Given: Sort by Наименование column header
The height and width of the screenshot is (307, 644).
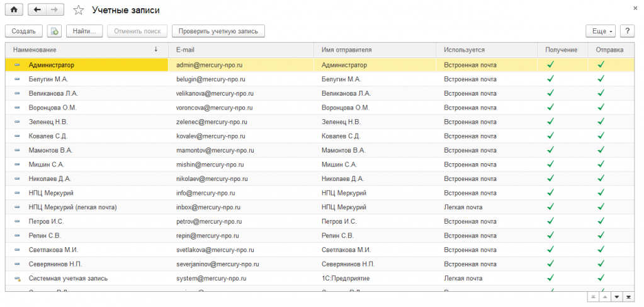Looking at the screenshot, I should tap(82, 49).
